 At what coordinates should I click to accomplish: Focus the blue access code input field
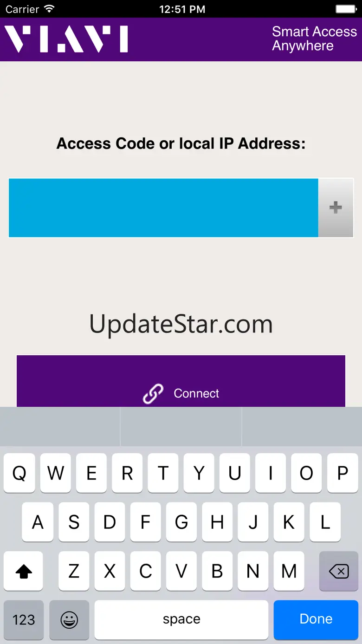[x=163, y=208]
